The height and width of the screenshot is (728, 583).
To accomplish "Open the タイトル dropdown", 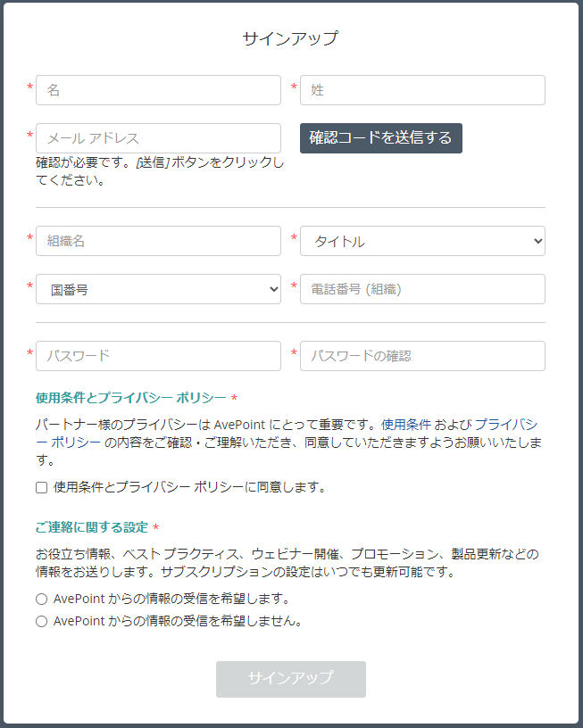I will (x=422, y=241).
